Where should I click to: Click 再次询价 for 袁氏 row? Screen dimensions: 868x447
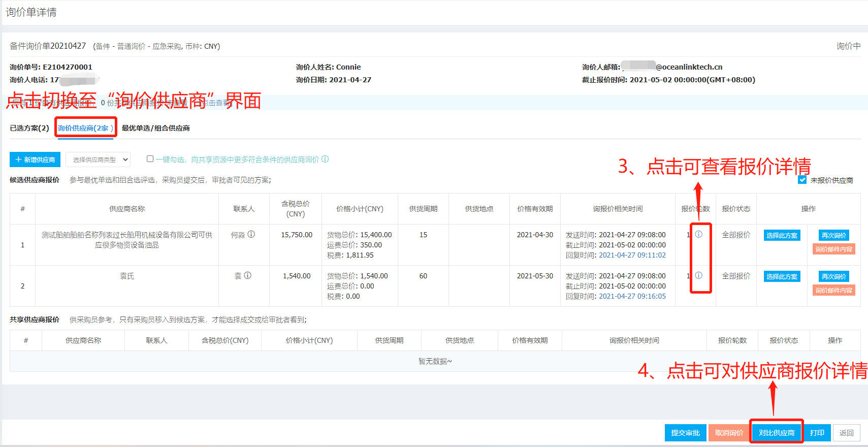tap(834, 276)
